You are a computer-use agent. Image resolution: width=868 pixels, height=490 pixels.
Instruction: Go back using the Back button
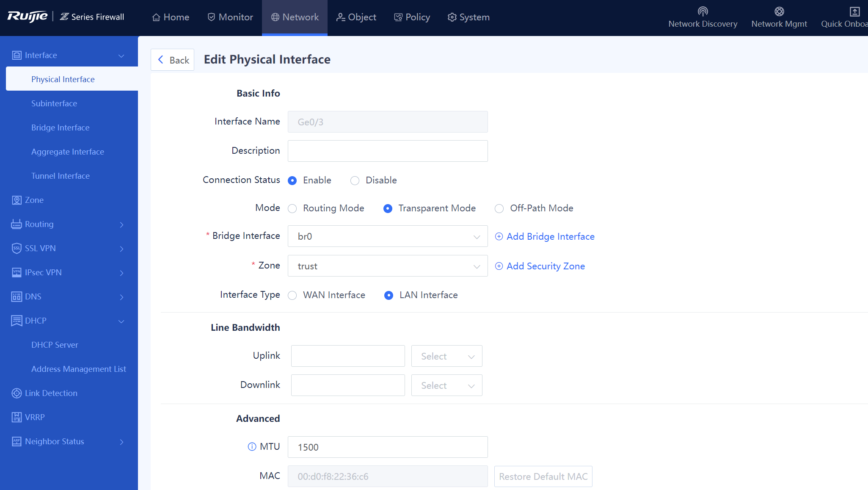(x=173, y=60)
